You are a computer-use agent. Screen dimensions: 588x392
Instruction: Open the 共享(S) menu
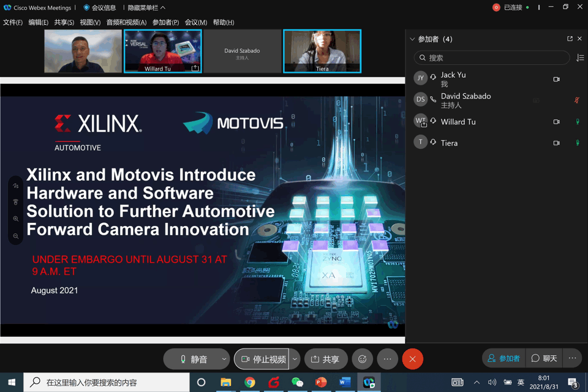pos(64,22)
